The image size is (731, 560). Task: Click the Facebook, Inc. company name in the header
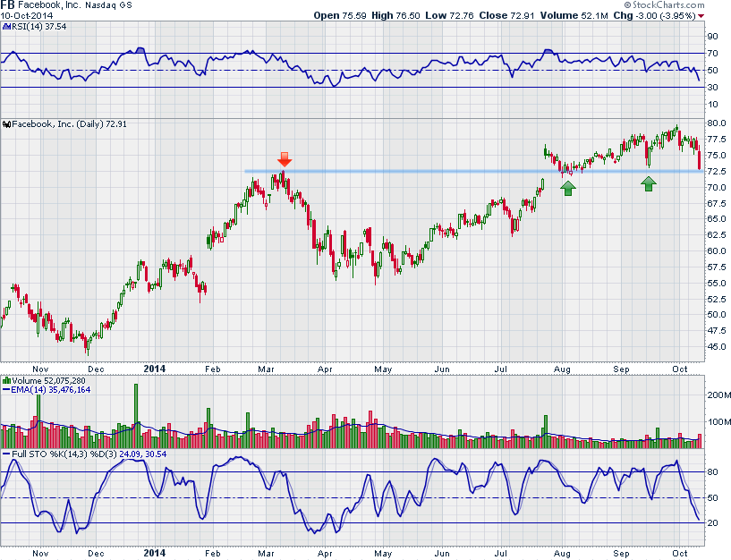49,5
